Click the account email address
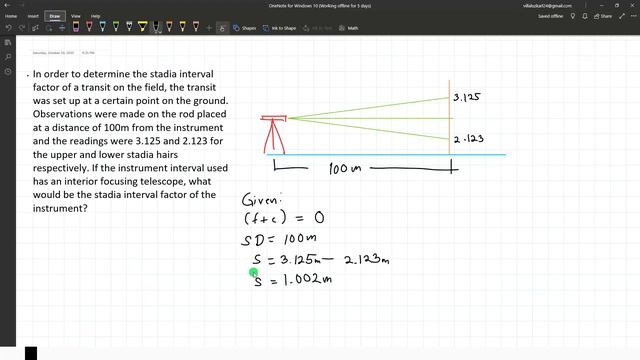 click(547, 6)
